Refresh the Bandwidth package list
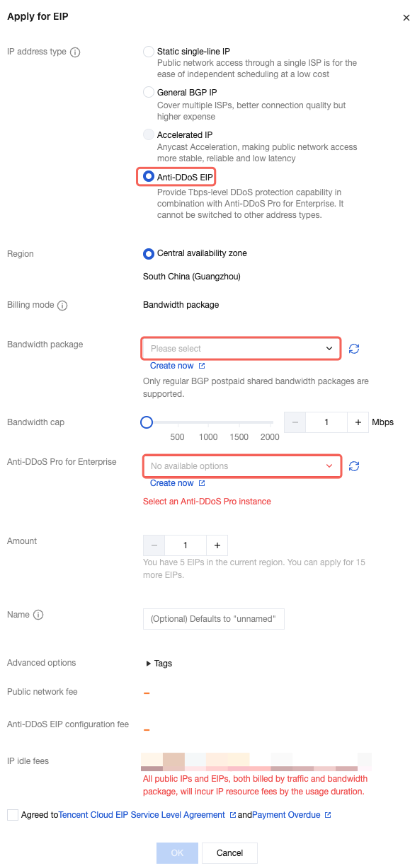Viewport: 410px width, 868px height. click(x=355, y=349)
